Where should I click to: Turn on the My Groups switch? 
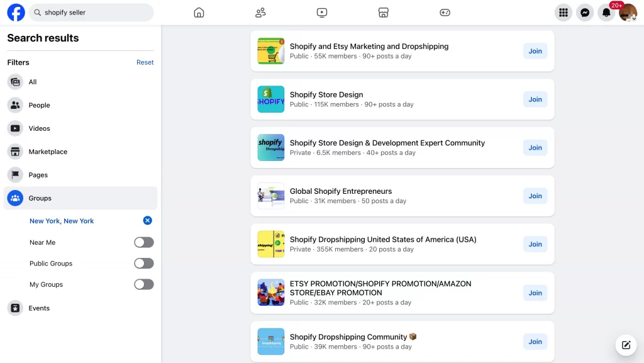[144, 284]
